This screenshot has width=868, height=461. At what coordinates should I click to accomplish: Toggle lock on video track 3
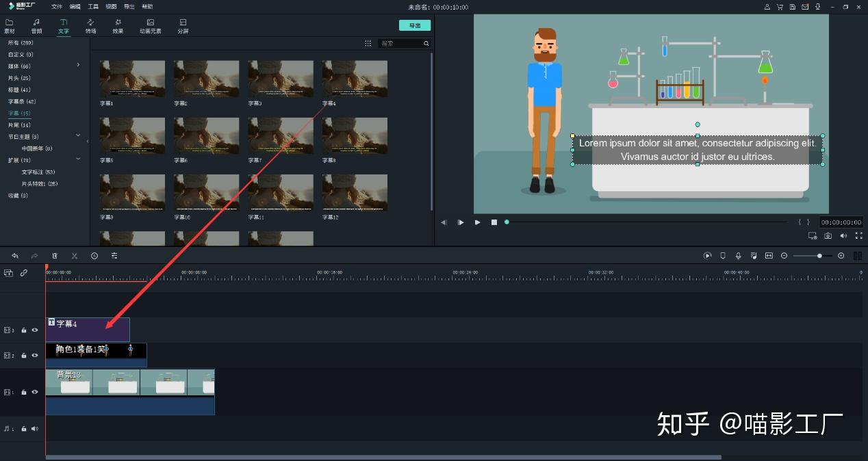24,330
